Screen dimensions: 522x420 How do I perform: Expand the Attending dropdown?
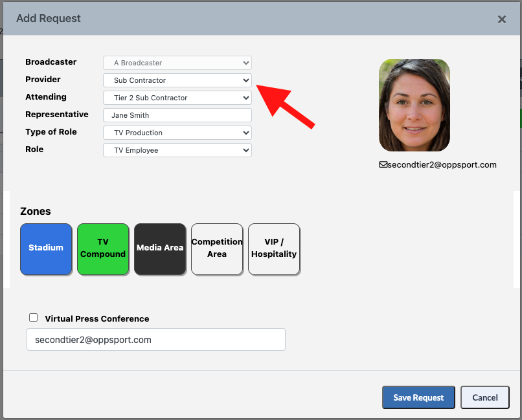177,98
